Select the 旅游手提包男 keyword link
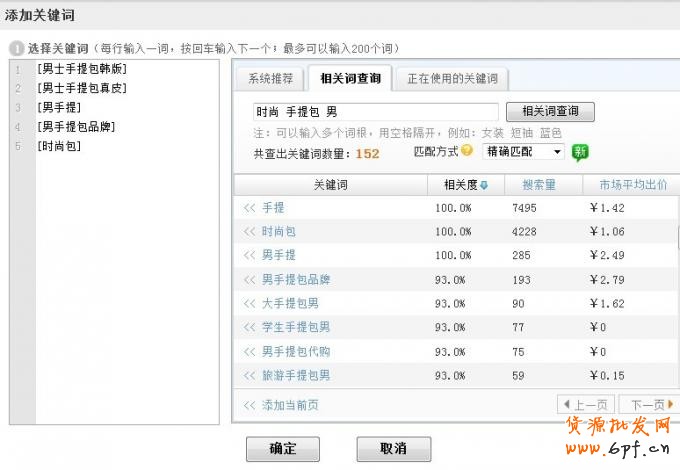Screen dimensions: 680x470 [296, 375]
